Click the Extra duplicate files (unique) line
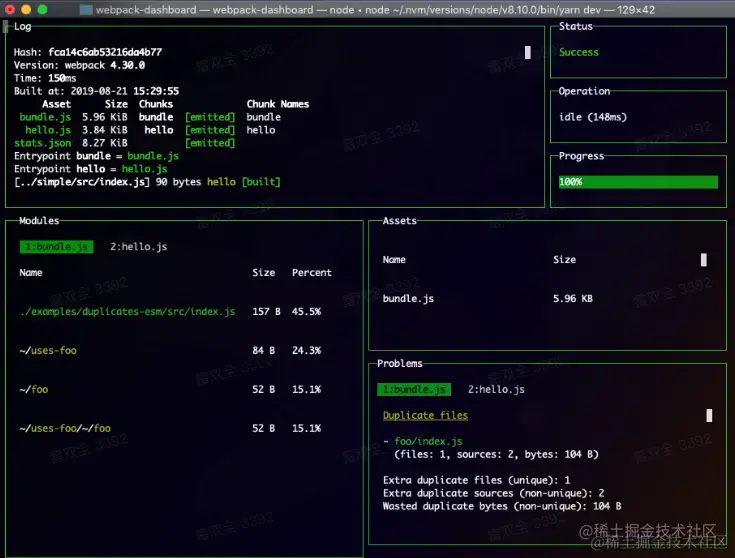The width and height of the screenshot is (735, 558). pos(477,480)
